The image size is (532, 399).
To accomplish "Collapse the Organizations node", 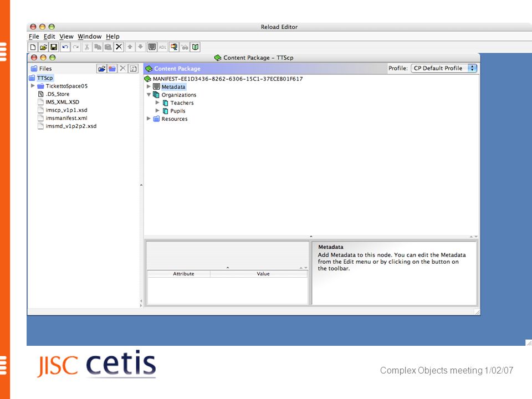I will (149, 95).
